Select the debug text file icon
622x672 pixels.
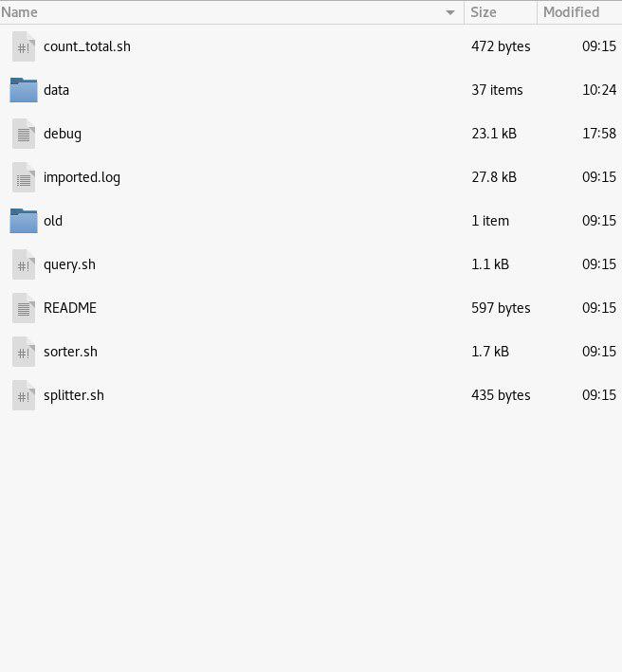point(24,134)
